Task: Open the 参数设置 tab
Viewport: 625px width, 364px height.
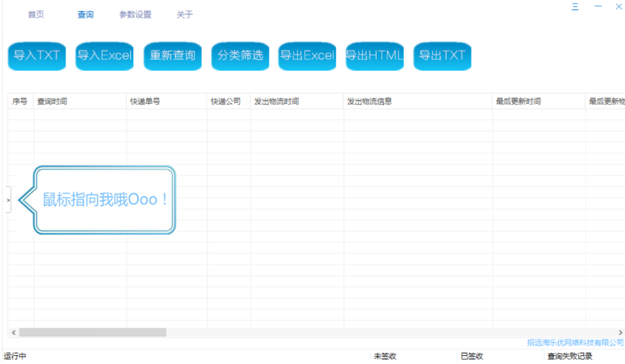Action: tap(135, 14)
